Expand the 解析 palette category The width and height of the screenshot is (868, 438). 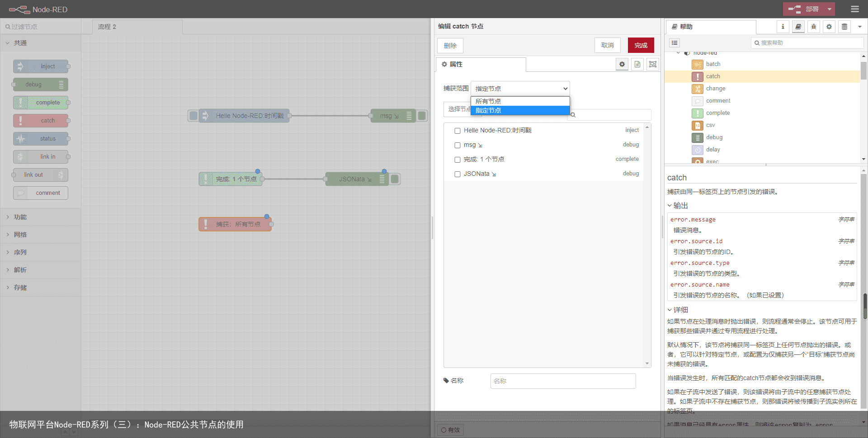(41, 270)
